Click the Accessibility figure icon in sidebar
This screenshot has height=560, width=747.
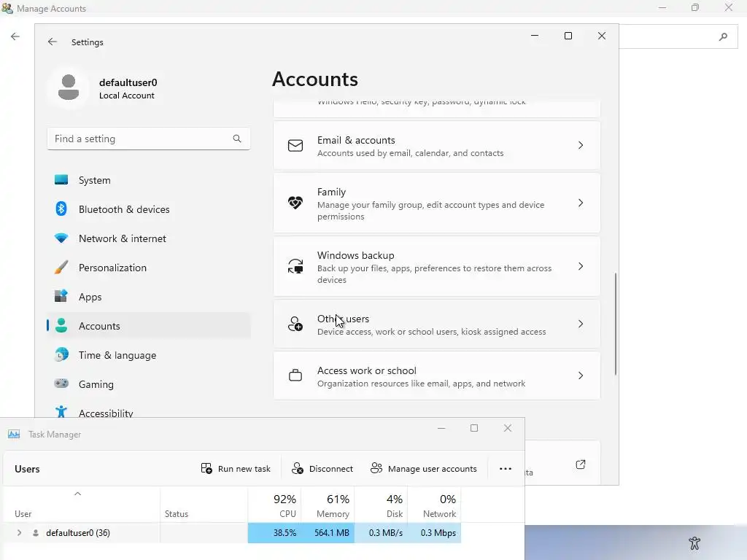click(61, 411)
